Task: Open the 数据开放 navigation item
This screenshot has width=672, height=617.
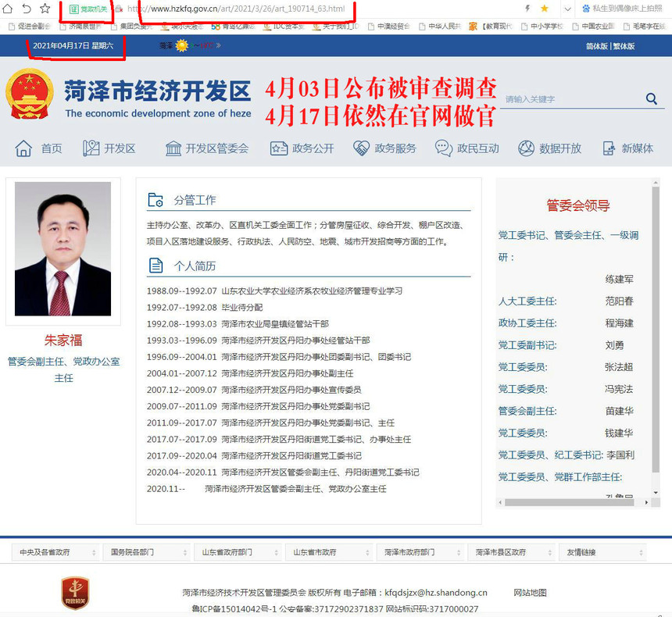Action: click(549, 148)
